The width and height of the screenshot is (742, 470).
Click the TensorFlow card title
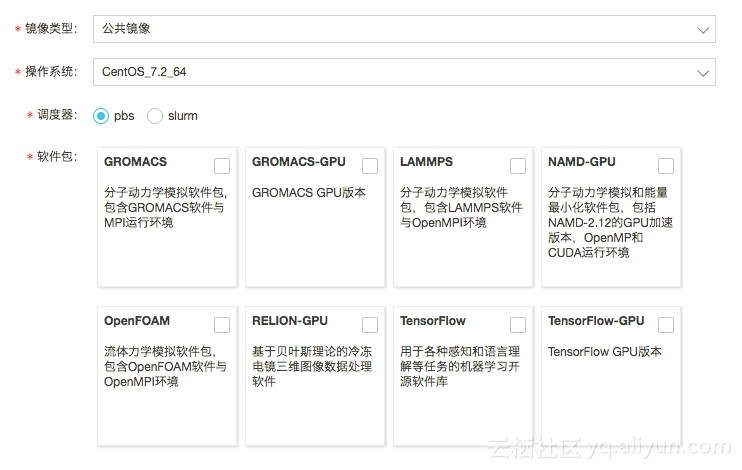(x=433, y=321)
